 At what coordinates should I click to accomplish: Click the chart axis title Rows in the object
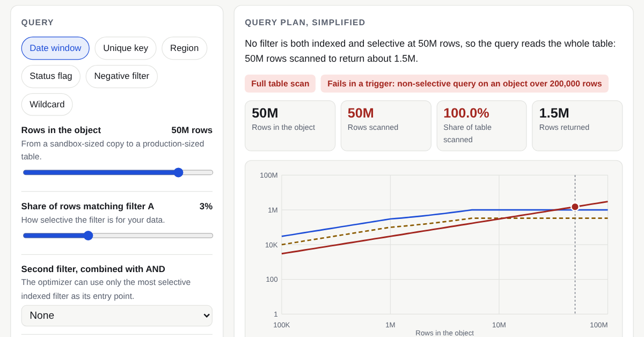pos(444,333)
